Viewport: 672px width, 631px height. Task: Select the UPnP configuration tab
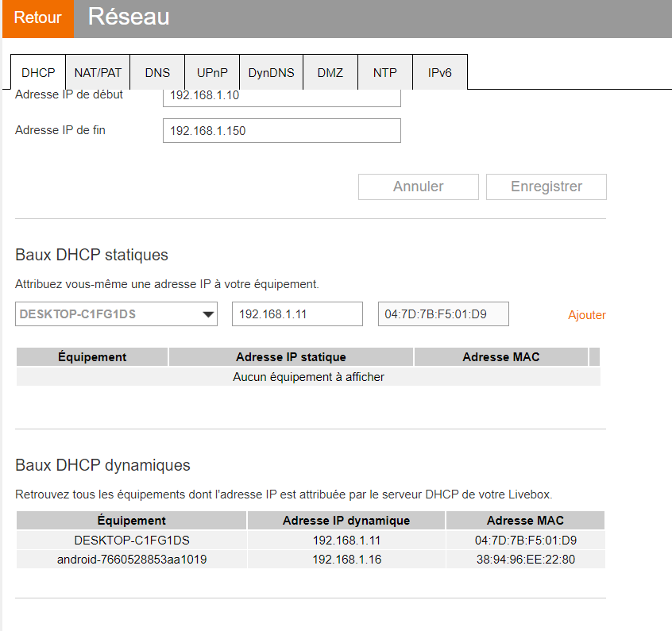[212, 72]
